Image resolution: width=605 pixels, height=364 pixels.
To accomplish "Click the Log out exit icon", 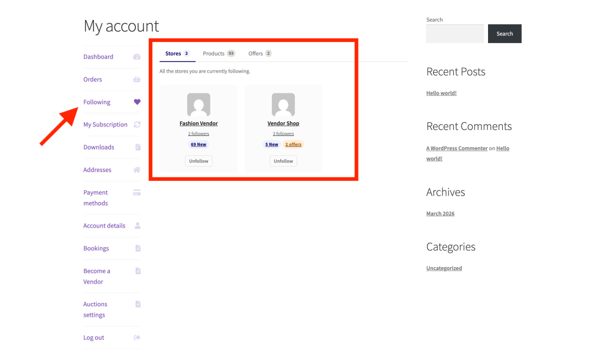I will pyautogui.click(x=137, y=337).
